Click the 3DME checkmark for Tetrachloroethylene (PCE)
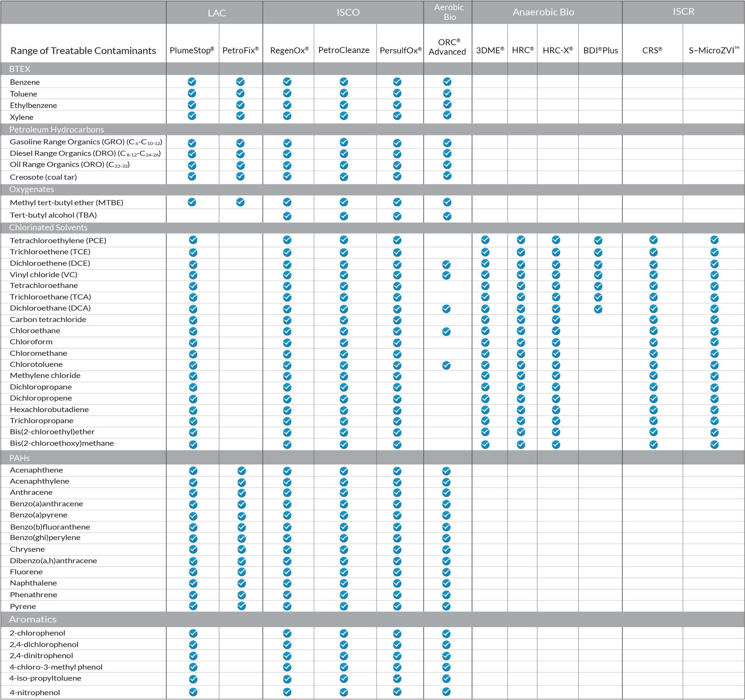The height and width of the screenshot is (700, 745). point(485,240)
